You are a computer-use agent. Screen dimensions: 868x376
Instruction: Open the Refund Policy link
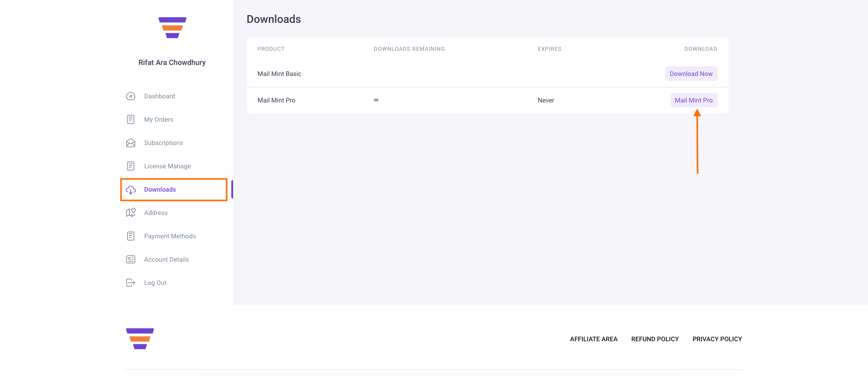tap(655, 339)
